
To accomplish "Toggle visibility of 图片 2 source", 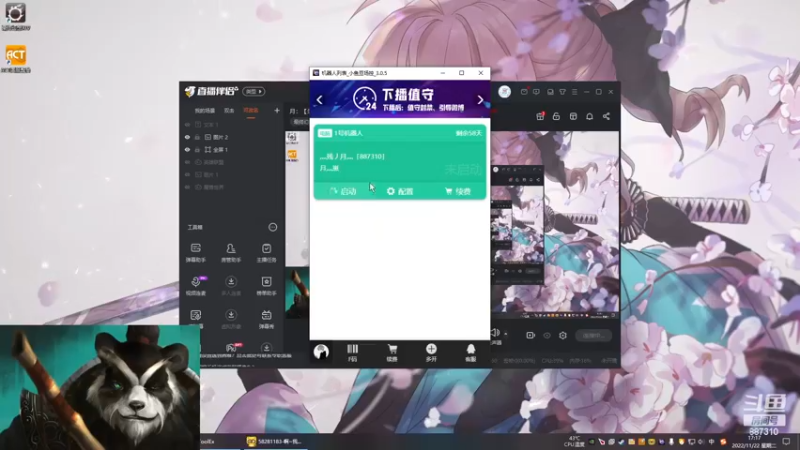I will click(x=187, y=137).
